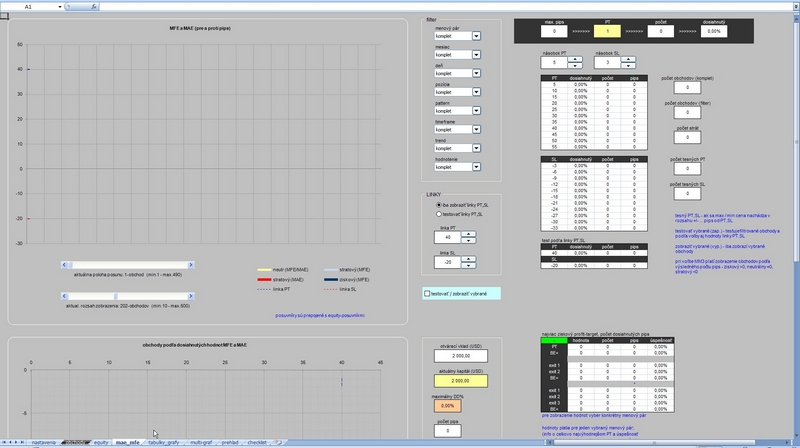Click the otvárací vklad (USD) value field

tap(461, 356)
